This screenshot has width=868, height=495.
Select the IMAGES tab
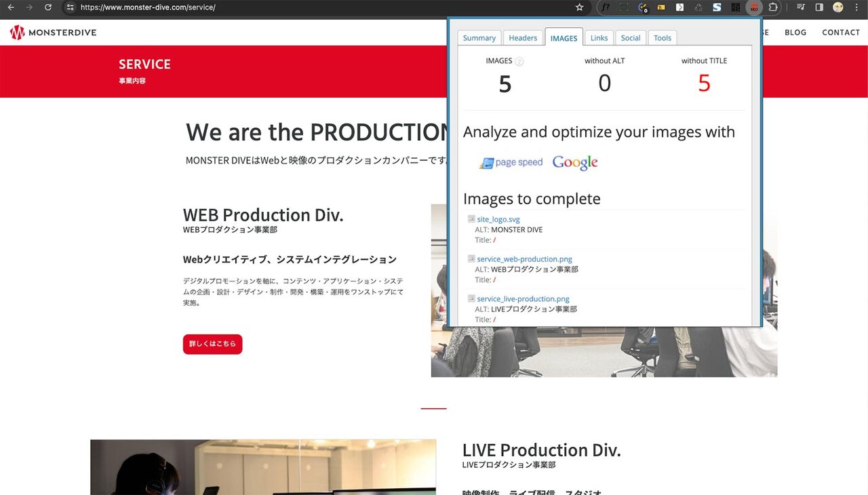(x=564, y=38)
